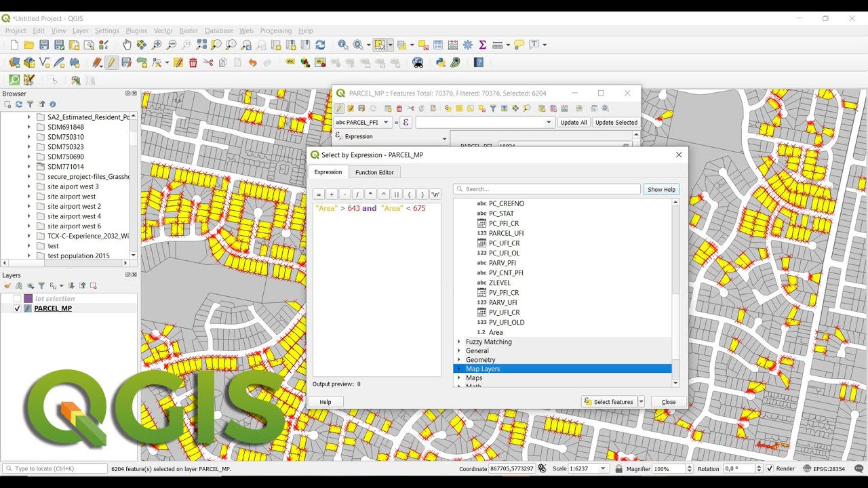Click the plus operator button
The height and width of the screenshot is (488, 868).
pyautogui.click(x=332, y=194)
